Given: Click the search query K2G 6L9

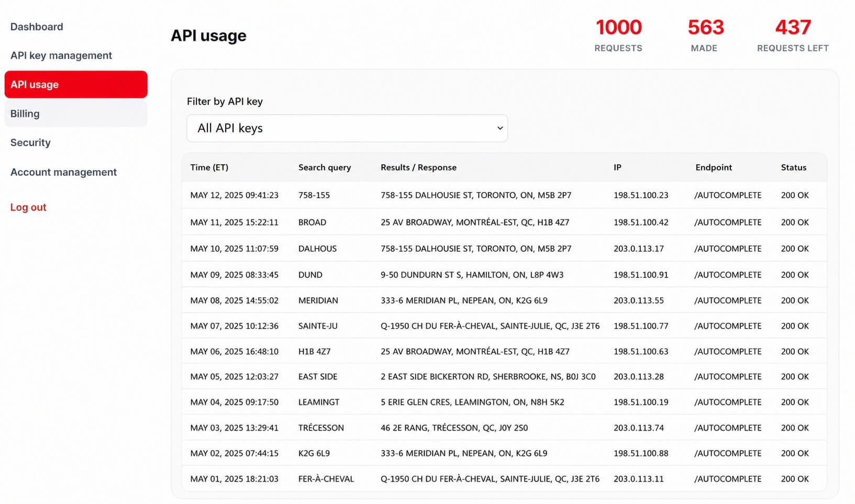Looking at the screenshot, I should pos(314,453).
